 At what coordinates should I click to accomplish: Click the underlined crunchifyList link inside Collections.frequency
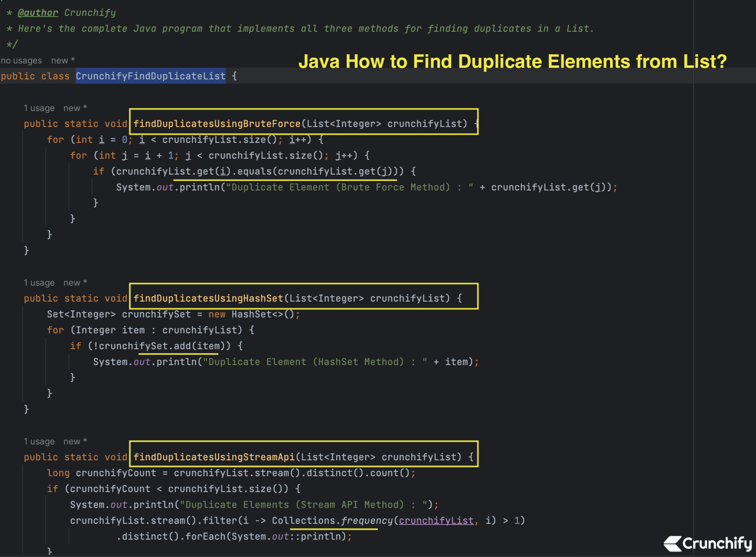pyautogui.click(x=436, y=520)
